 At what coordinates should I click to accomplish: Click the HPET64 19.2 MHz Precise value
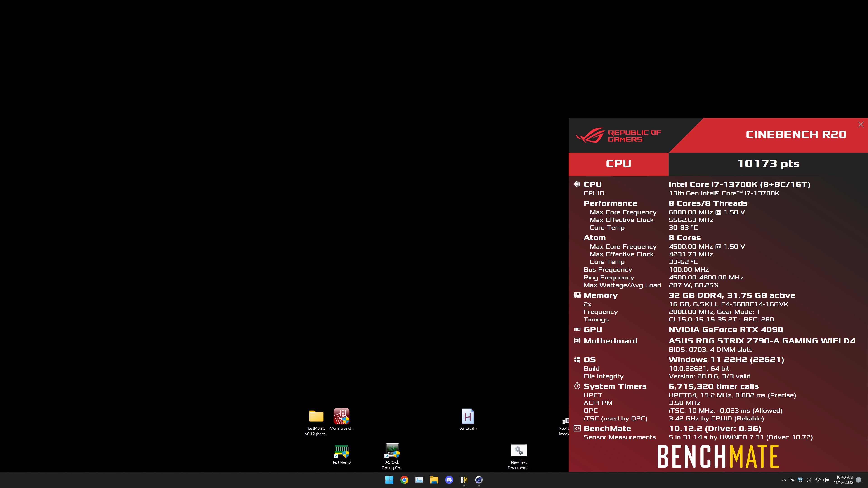click(x=733, y=395)
